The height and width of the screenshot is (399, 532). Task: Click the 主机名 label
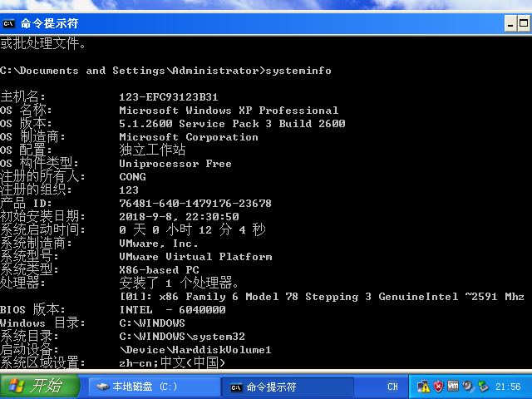(x=22, y=96)
